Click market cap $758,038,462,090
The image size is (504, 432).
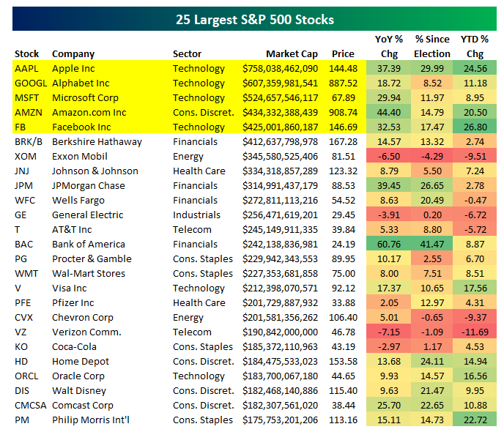point(281,68)
